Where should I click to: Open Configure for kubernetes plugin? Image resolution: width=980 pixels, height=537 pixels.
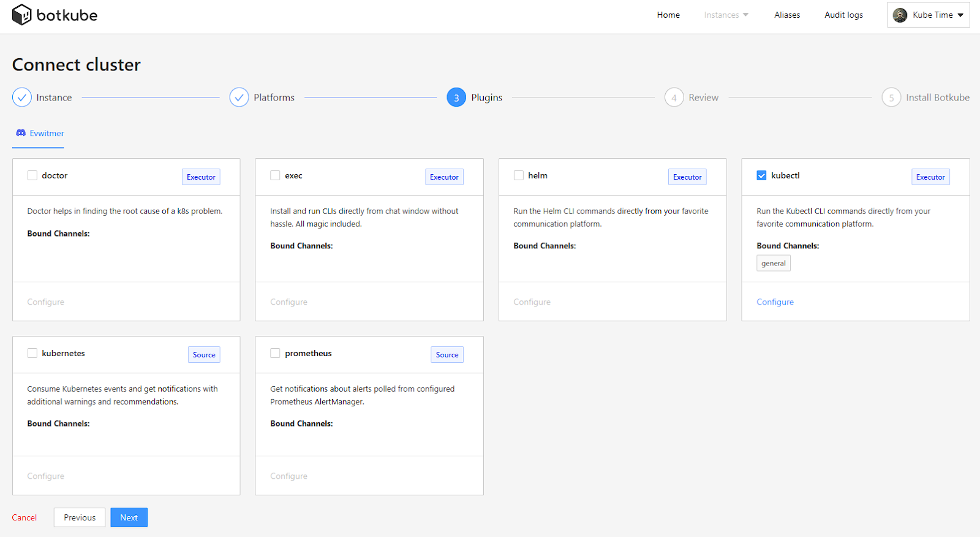[45, 476]
